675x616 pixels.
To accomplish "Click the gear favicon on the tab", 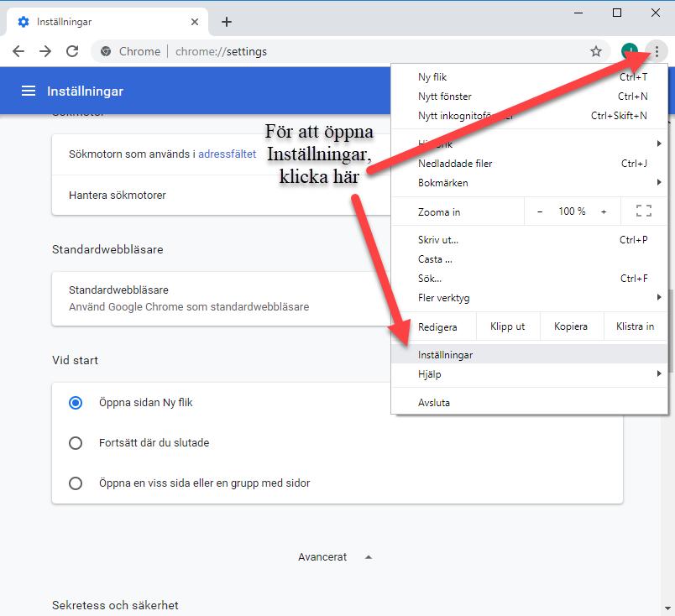I will click(x=24, y=22).
